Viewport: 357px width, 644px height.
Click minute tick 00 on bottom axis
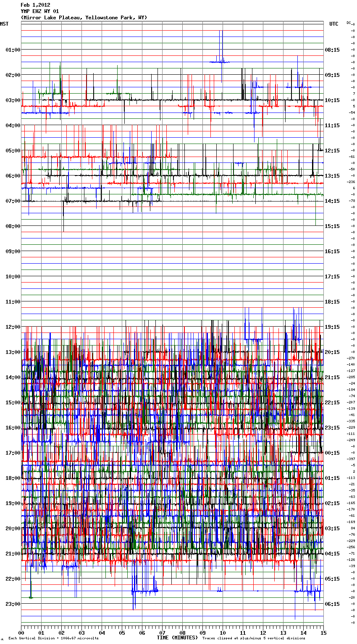pyautogui.click(x=21, y=633)
